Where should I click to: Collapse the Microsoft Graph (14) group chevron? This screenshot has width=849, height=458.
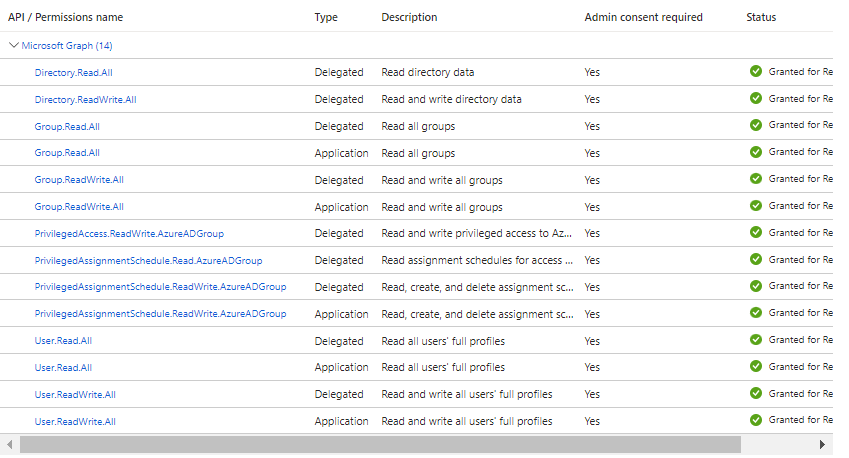pyautogui.click(x=14, y=45)
